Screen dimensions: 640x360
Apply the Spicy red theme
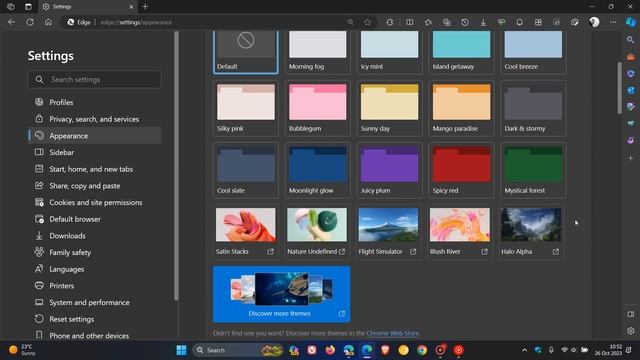coord(461,170)
